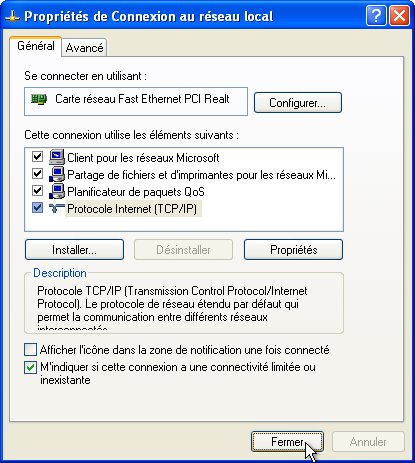Screen dimensions: 415x463
Task: Toggle M'indiquer si connectivité limitée checkbox
Action: tap(30, 367)
